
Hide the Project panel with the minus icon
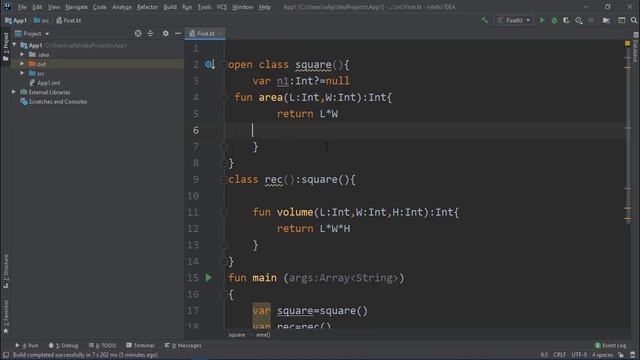(178, 33)
